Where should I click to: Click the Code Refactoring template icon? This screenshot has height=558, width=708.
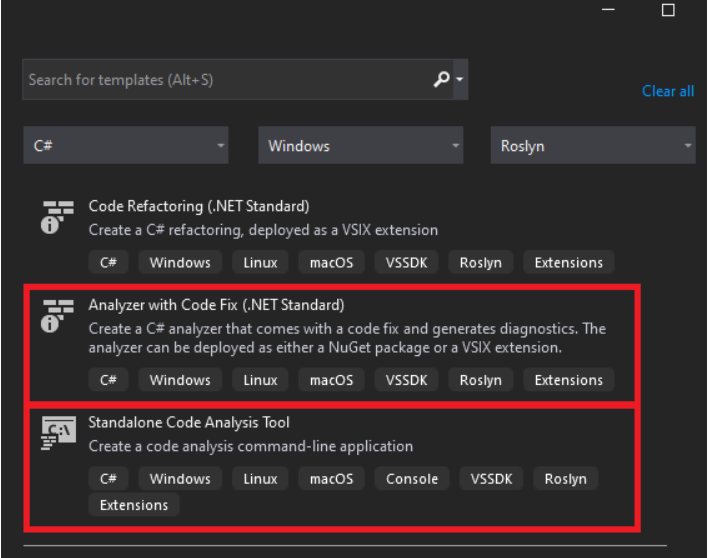[59, 216]
